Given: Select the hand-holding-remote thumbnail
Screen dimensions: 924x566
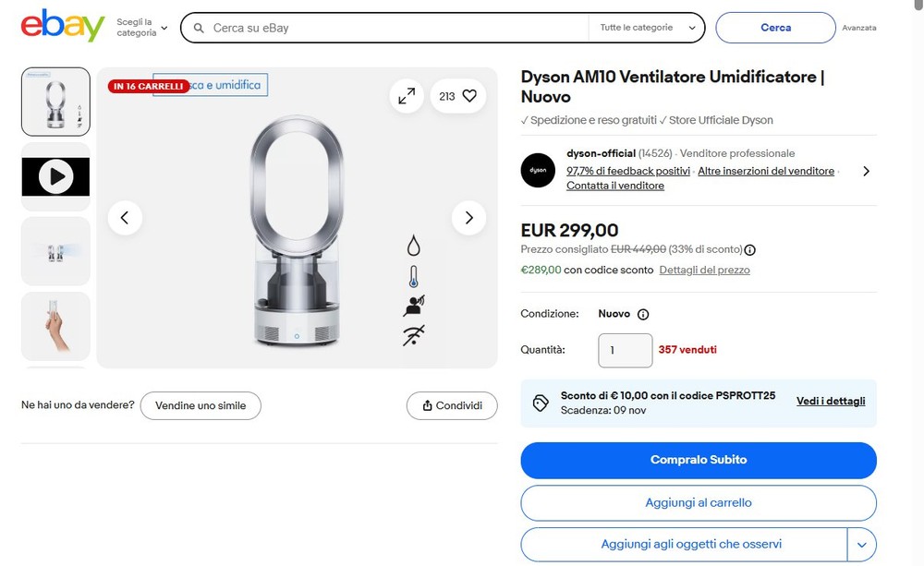Looking at the screenshot, I should click(x=55, y=326).
